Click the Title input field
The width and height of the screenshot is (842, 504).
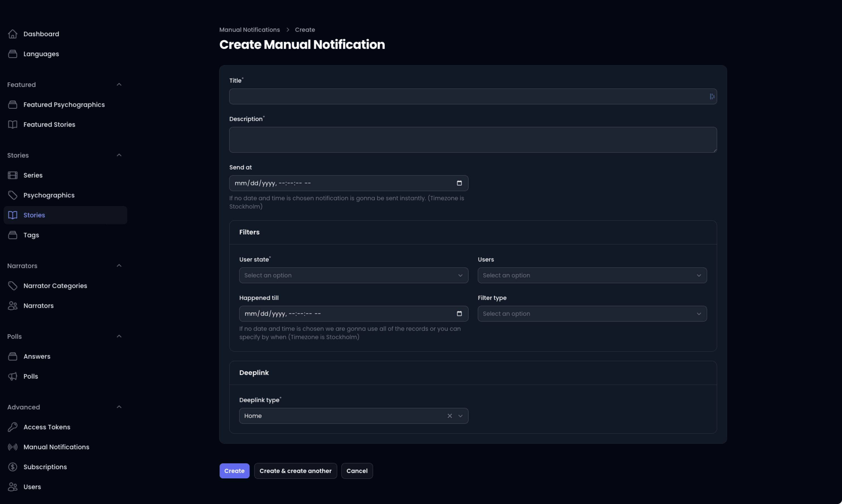473,96
